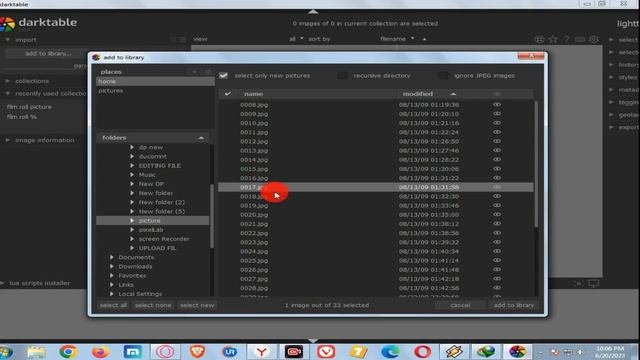Screen dimensions: 640x360
Task: Click add to library in import panel
Action: point(48,53)
